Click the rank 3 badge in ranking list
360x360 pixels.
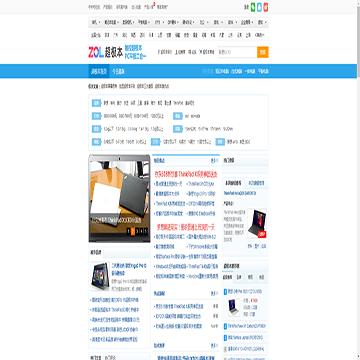click(225, 337)
